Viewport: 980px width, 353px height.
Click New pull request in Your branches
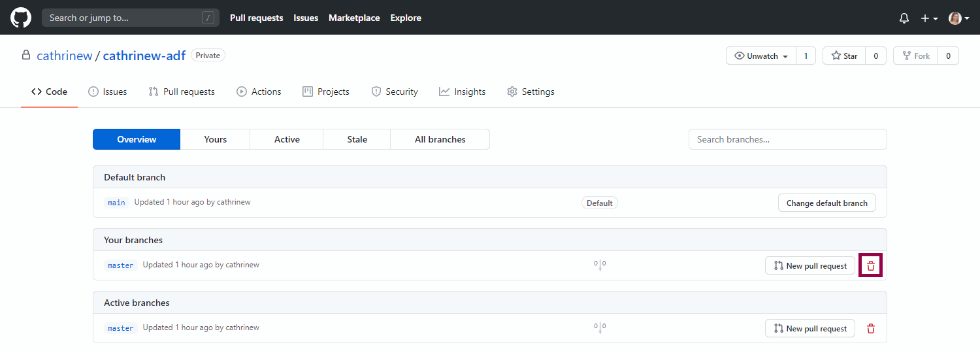[x=809, y=265]
